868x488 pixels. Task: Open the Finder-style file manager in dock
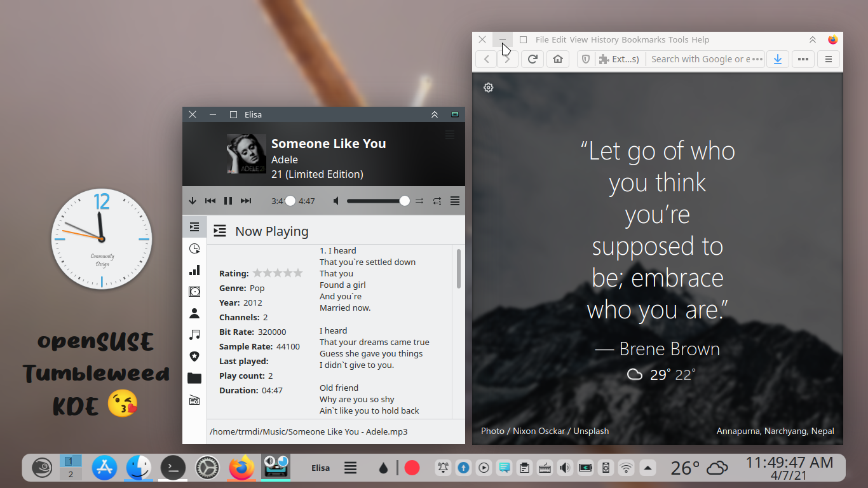139,468
